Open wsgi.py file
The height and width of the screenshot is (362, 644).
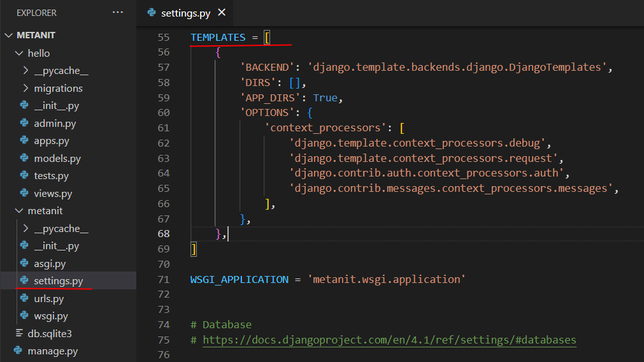click(x=51, y=316)
